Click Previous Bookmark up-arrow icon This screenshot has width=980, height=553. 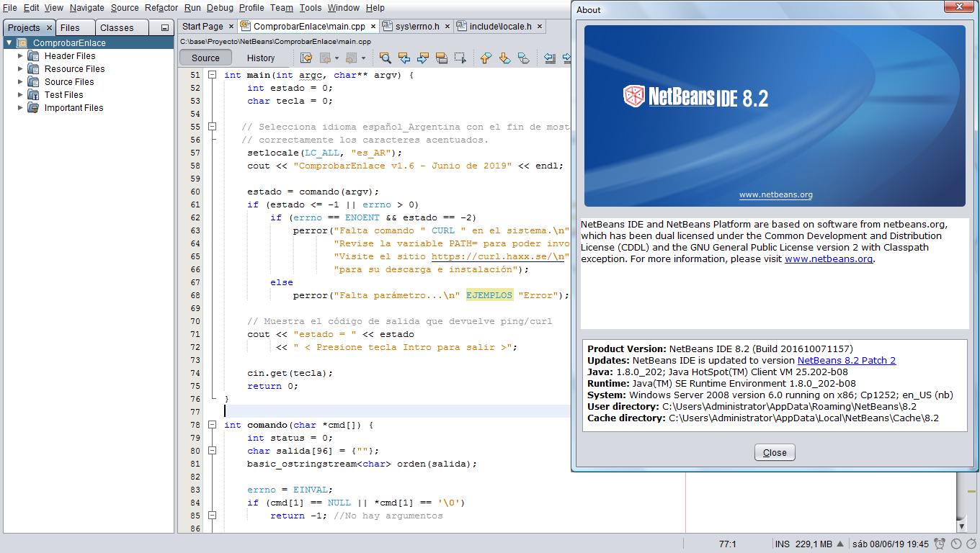486,58
